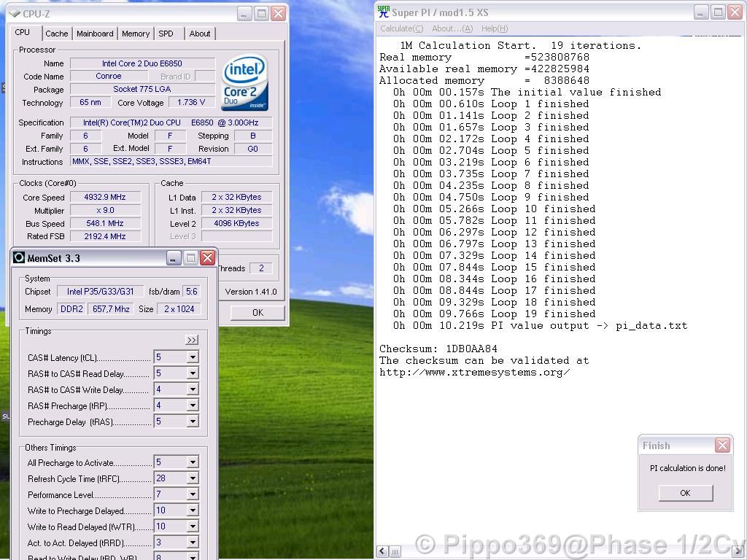Minimize the Super PI window
Viewport: 747px width, 560px height.
pos(701,12)
